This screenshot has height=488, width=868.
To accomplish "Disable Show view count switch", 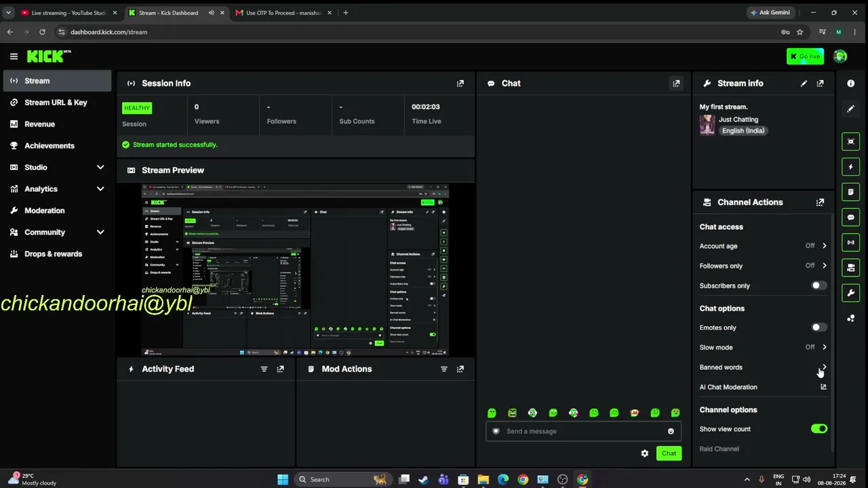I will 818,429.
